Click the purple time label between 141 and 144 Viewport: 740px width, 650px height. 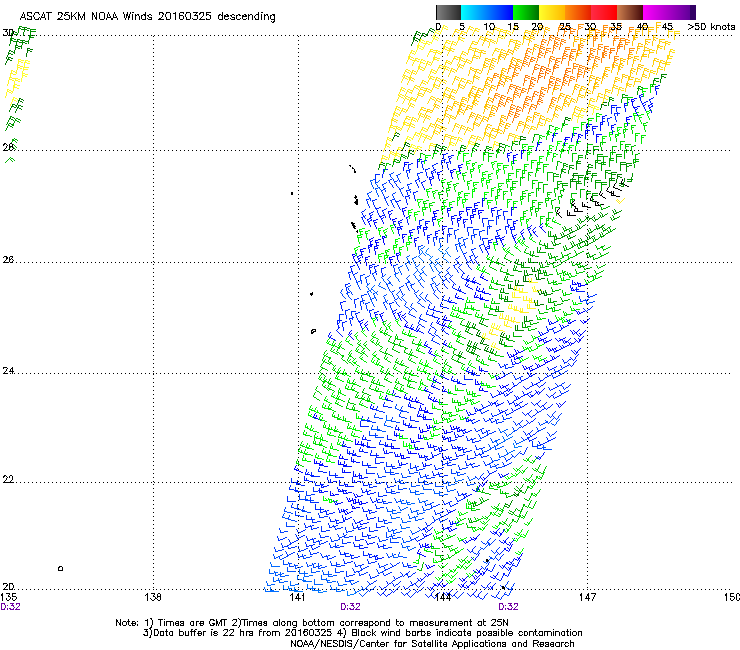tap(350, 607)
